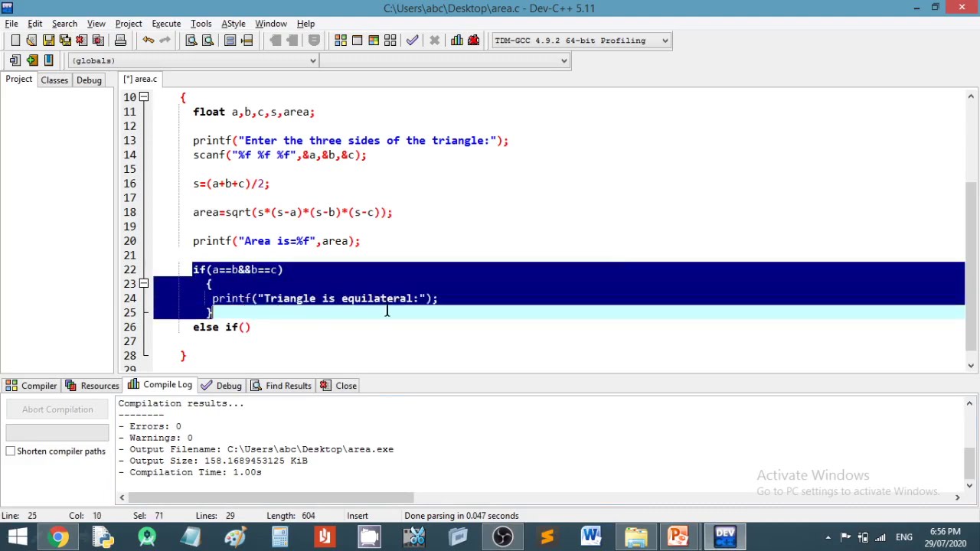This screenshot has height=551, width=980.
Task: Toggle Shorten compiler paths checkbox
Action: (11, 452)
